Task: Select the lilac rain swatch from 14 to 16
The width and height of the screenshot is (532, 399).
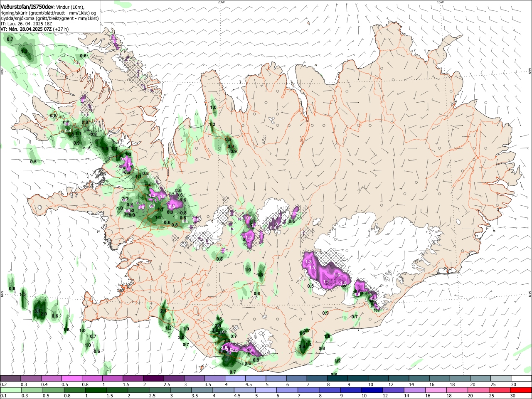Action: (x=414, y=390)
